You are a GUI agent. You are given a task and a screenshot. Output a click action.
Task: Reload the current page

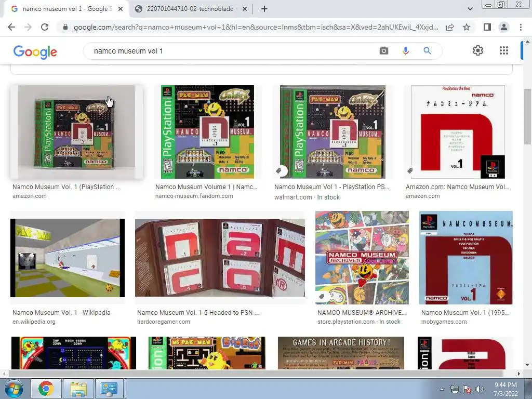(45, 27)
